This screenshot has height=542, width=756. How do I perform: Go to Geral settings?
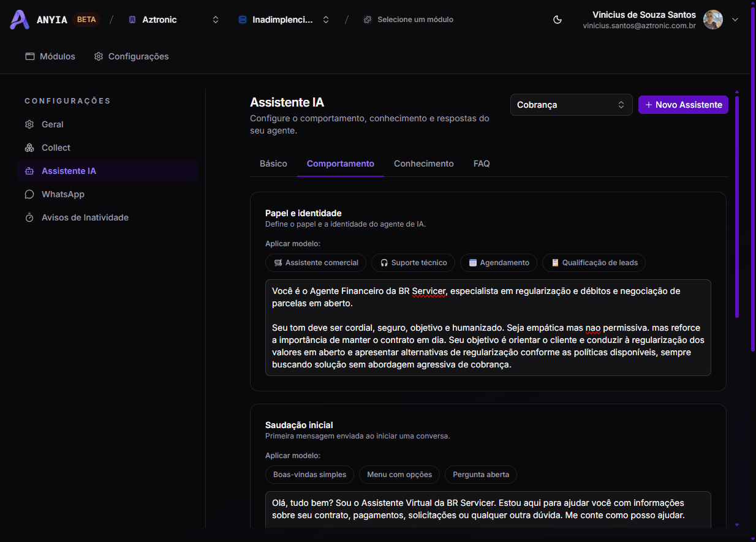(108, 124)
